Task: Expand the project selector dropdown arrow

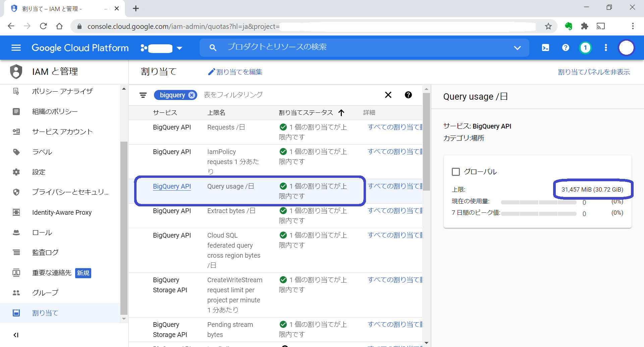Action: pyautogui.click(x=179, y=48)
